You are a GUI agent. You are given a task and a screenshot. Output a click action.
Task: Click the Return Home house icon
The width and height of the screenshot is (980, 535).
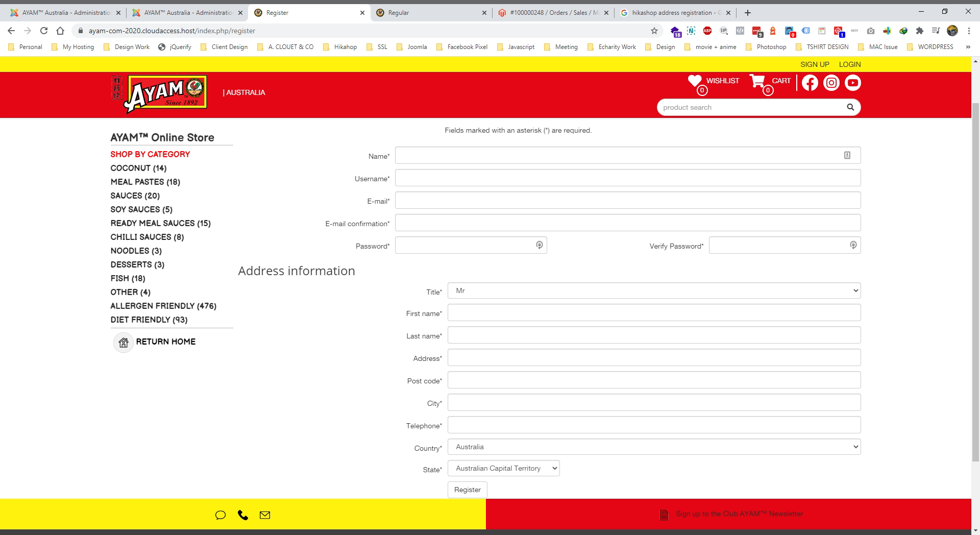coord(124,342)
